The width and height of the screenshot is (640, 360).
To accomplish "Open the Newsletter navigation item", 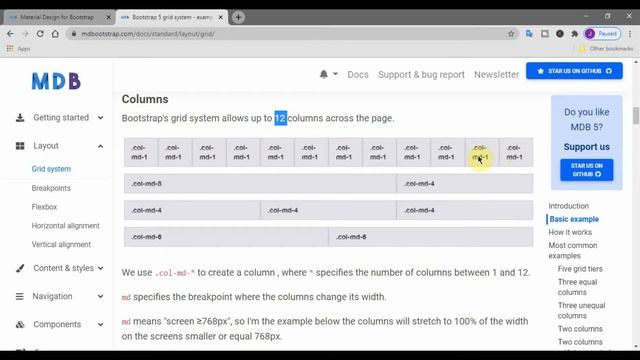I will tap(496, 75).
